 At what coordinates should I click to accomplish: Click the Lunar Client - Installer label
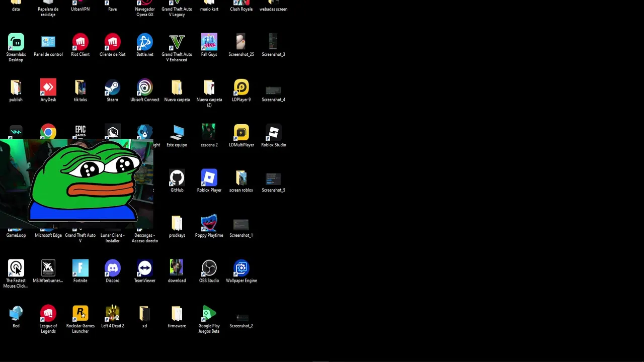[112, 238]
